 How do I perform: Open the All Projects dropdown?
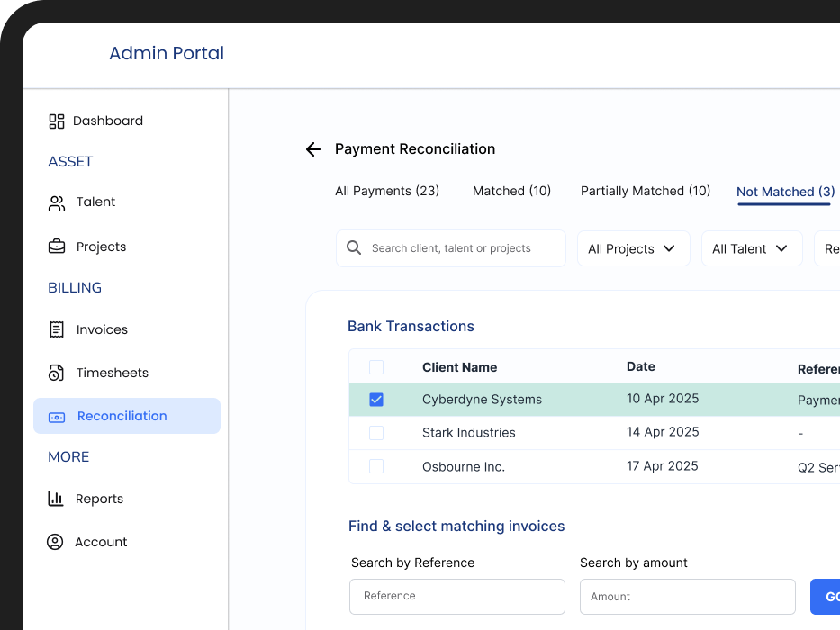(633, 247)
